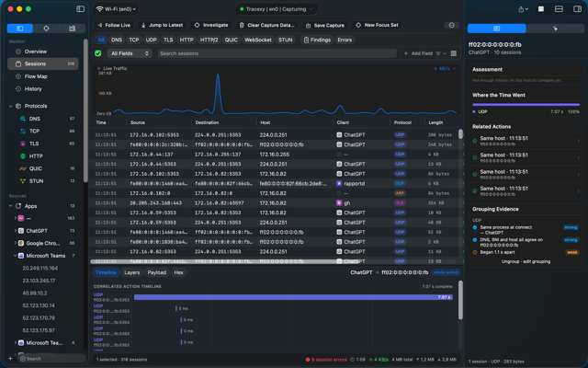Select the All protocol filter
The image size is (588, 368).
coord(101,40)
